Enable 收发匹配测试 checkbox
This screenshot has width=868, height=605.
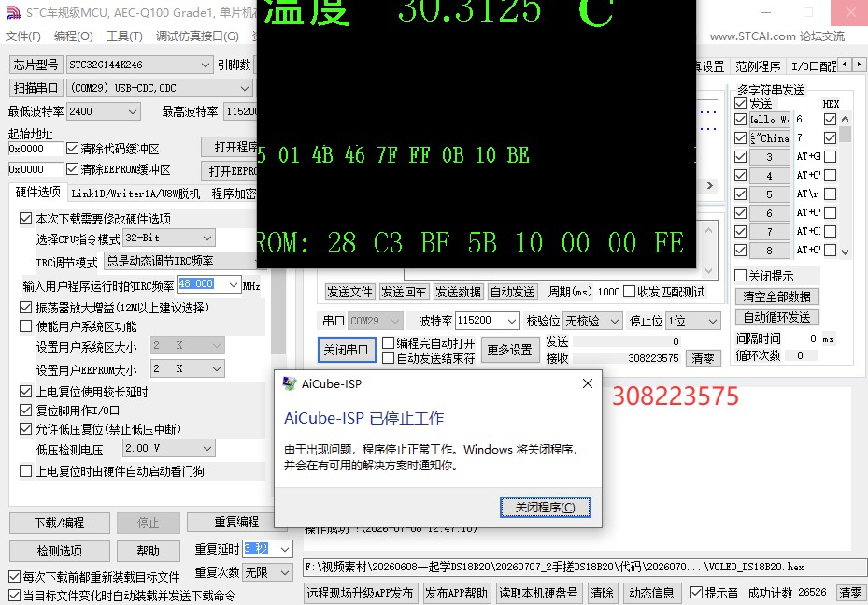point(629,292)
